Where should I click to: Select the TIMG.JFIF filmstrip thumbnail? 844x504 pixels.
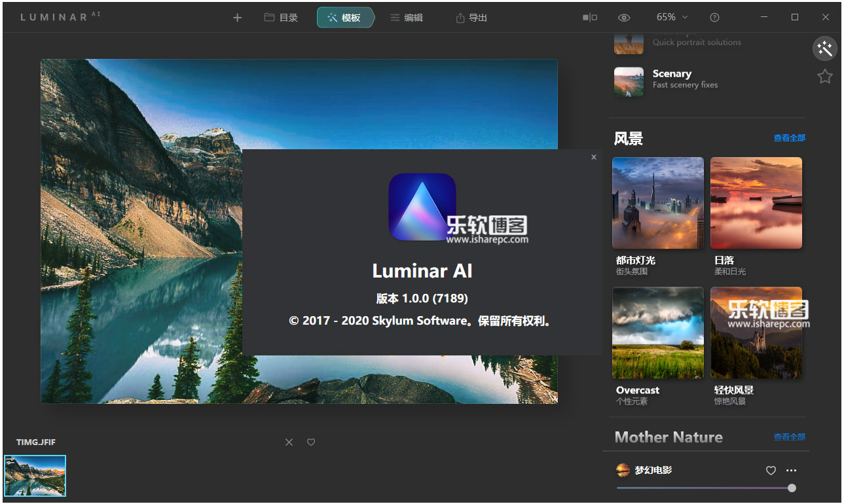[x=35, y=476]
